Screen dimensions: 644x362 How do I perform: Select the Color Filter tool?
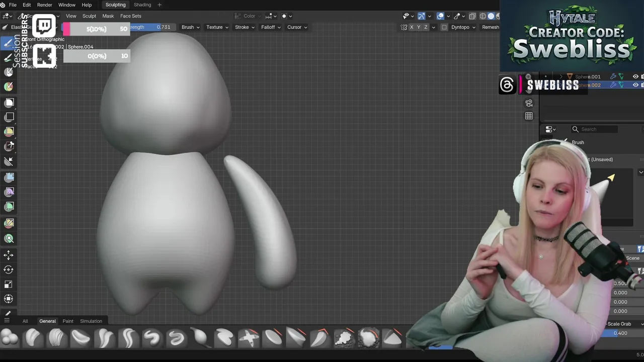tap(9, 206)
